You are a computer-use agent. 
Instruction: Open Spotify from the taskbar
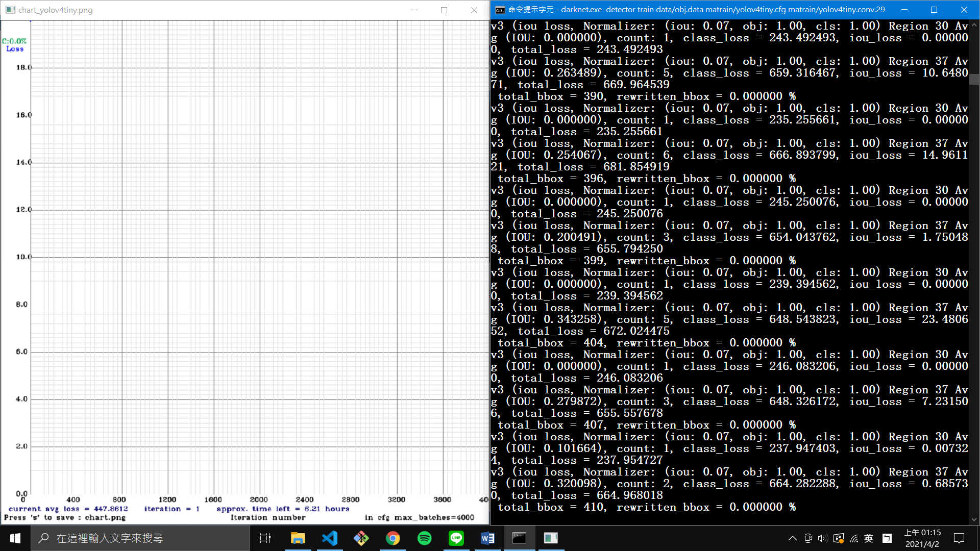pyautogui.click(x=424, y=538)
